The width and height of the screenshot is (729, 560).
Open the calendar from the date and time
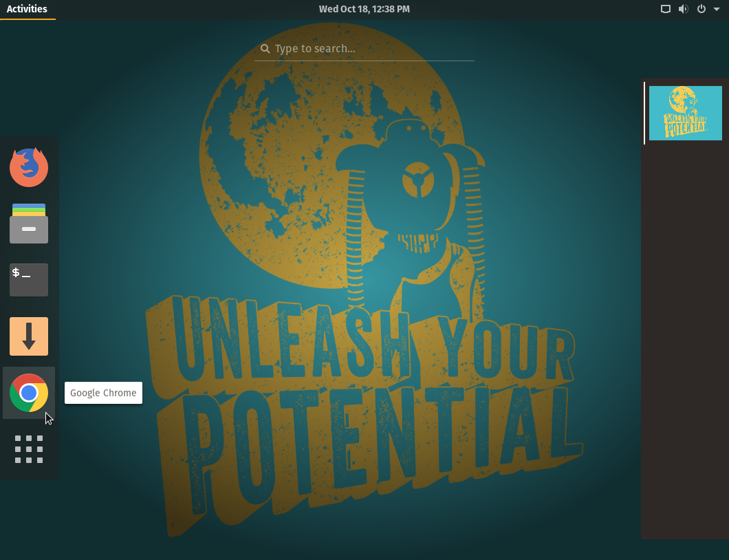click(364, 9)
